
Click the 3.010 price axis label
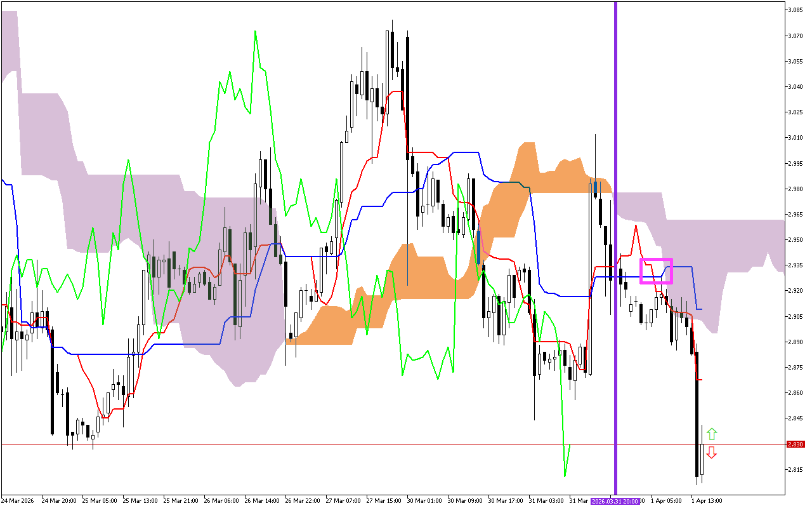tap(796, 138)
